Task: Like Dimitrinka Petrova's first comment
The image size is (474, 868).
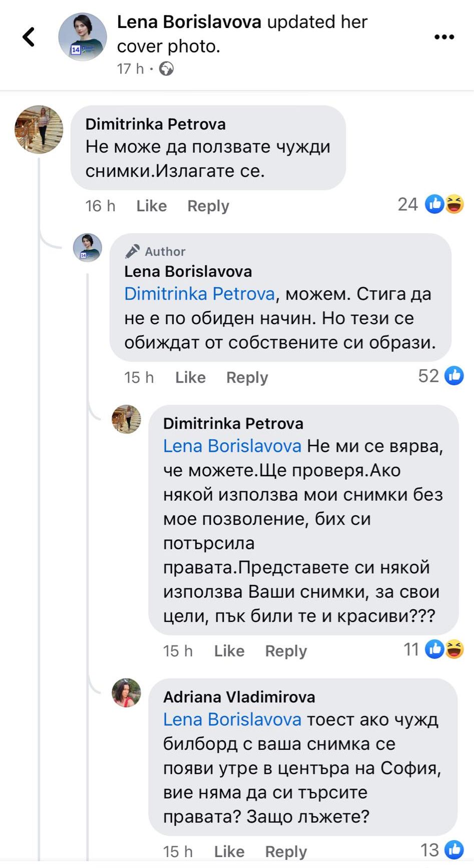Action: (151, 206)
